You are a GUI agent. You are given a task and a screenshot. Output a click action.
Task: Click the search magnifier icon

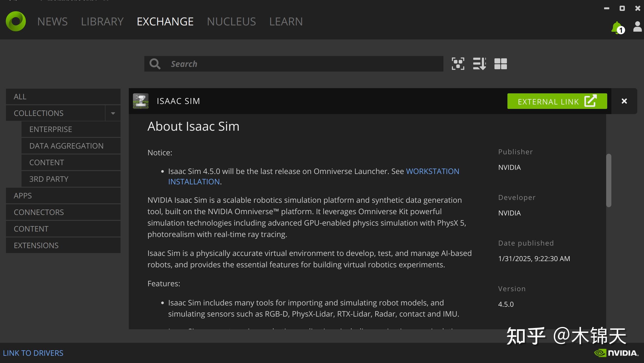click(x=155, y=64)
